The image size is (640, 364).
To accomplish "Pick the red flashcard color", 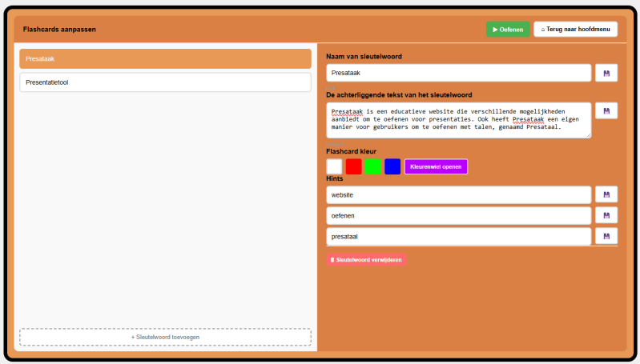I will click(353, 166).
